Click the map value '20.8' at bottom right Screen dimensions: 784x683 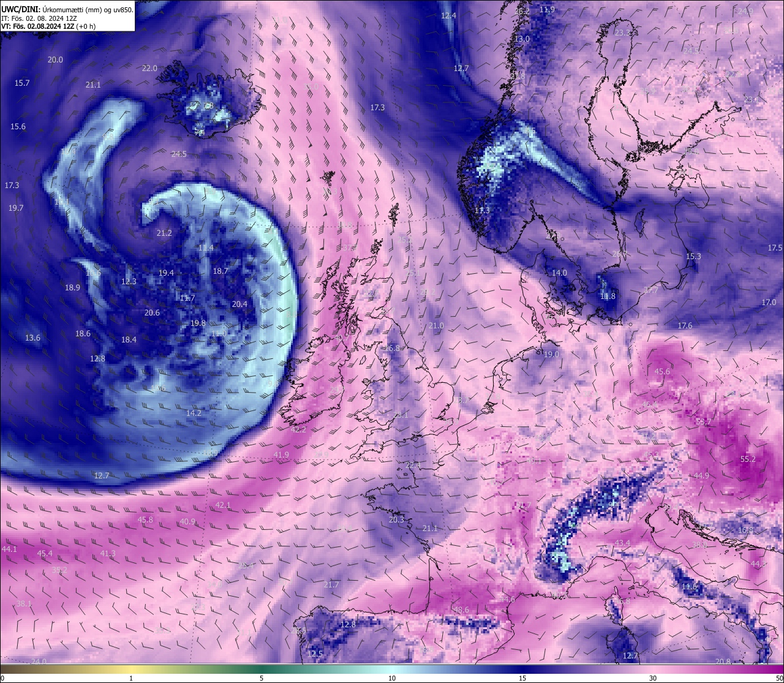723,661
